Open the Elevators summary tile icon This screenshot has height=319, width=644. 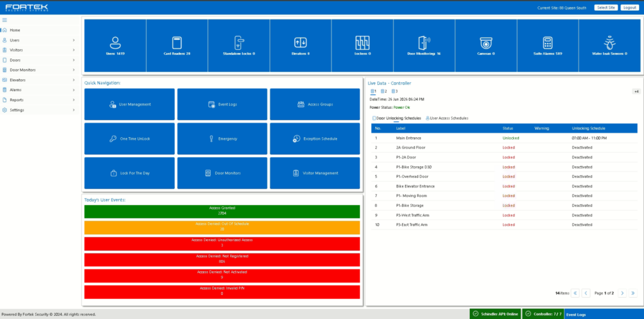click(x=301, y=43)
